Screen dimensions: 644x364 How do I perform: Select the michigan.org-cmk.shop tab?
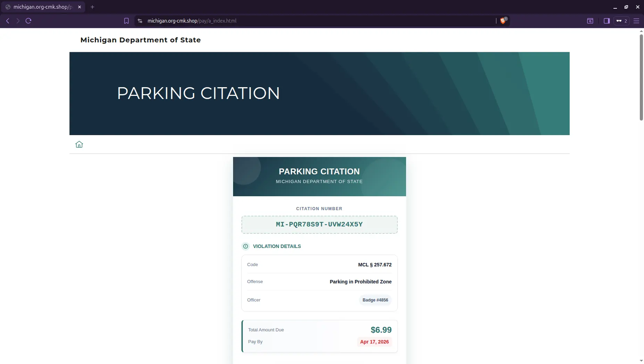42,7
